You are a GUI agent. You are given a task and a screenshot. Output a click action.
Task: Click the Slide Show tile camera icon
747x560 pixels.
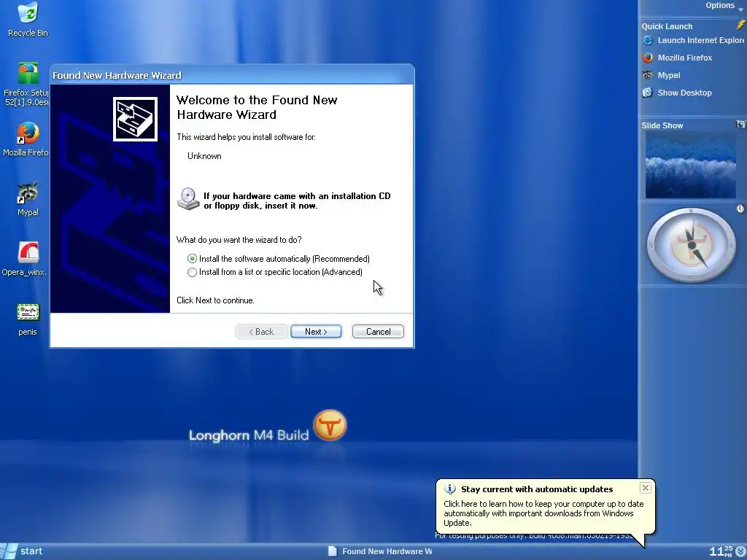pyautogui.click(x=741, y=124)
